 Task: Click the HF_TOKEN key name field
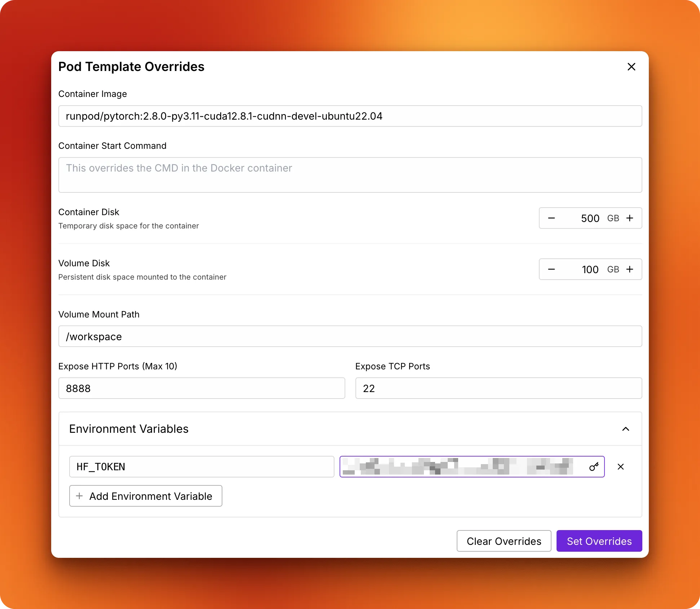click(x=201, y=467)
